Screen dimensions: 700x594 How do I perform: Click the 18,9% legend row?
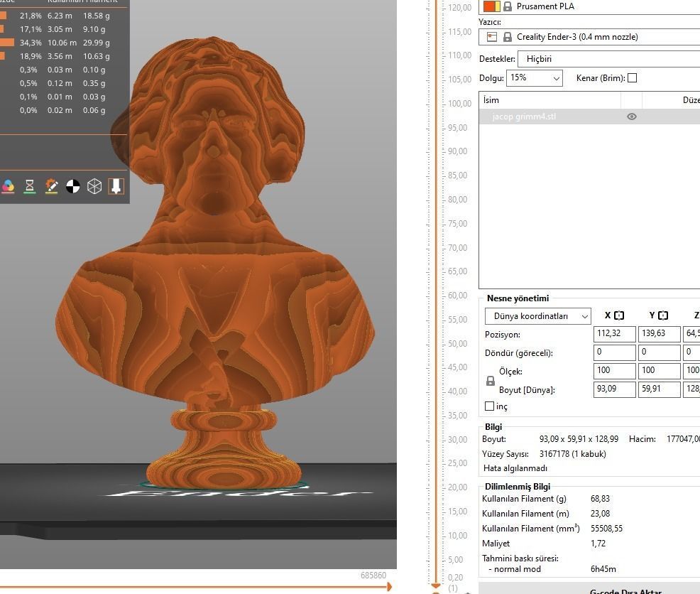pyautogui.click(x=55, y=56)
